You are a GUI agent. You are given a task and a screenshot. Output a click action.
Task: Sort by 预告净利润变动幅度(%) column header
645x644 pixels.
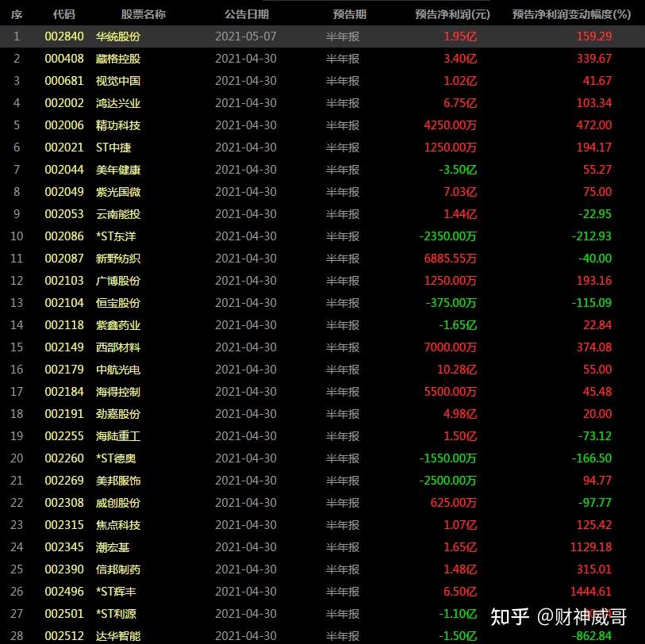(x=571, y=14)
